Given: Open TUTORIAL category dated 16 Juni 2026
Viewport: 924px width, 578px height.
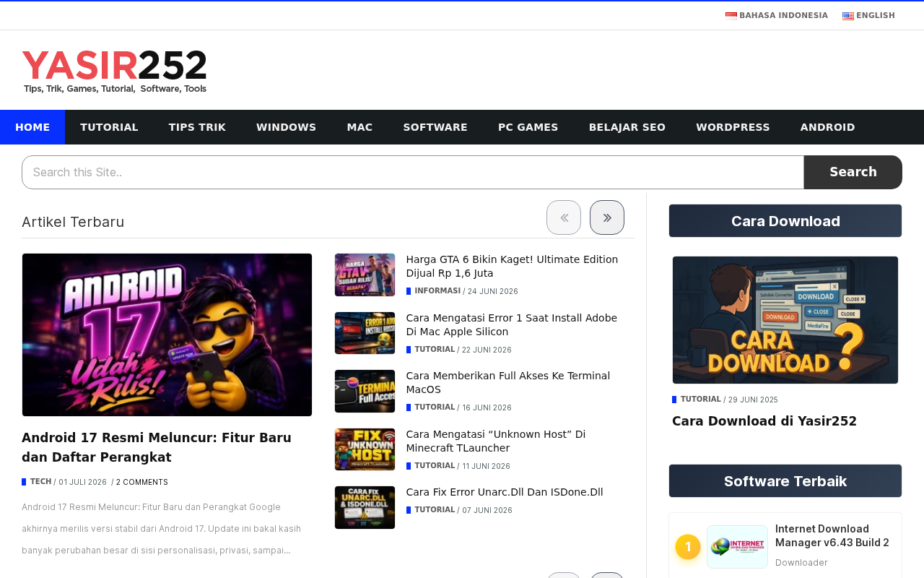Looking at the screenshot, I should click(435, 407).
